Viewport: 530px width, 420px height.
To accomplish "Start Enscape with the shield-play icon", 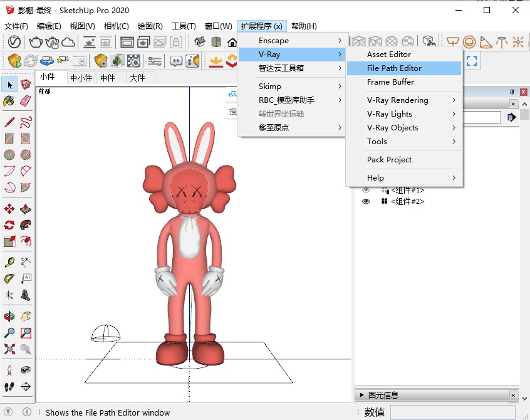I will pos(14,61).
